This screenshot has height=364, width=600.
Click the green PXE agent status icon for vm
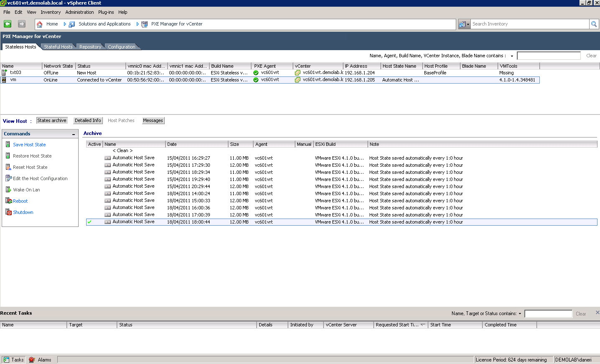256,80
